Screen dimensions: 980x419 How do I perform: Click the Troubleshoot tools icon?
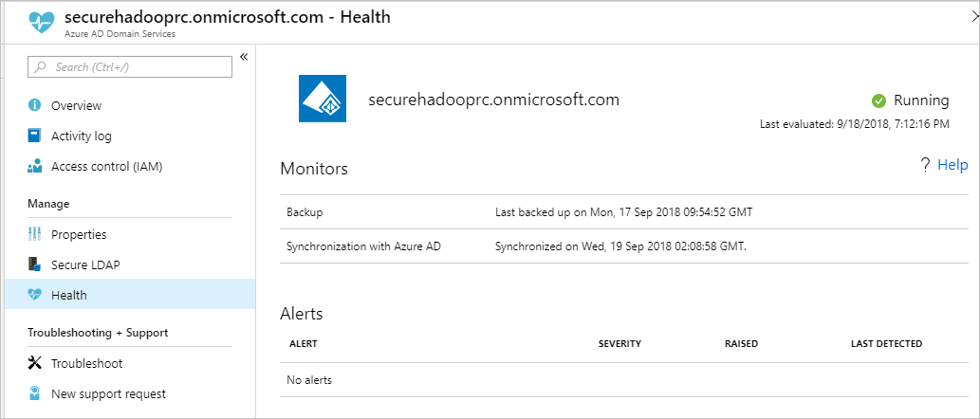coord(35,363)
